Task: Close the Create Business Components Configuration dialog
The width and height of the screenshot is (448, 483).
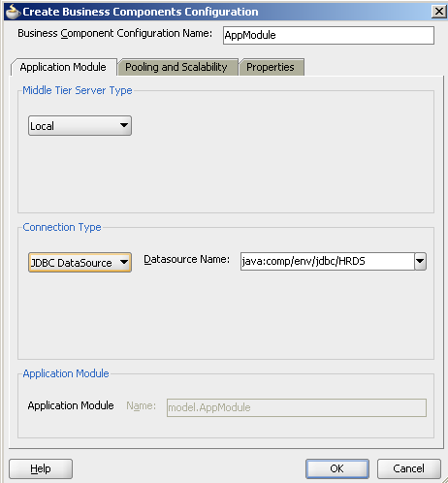Action: (x=439, y=12)
